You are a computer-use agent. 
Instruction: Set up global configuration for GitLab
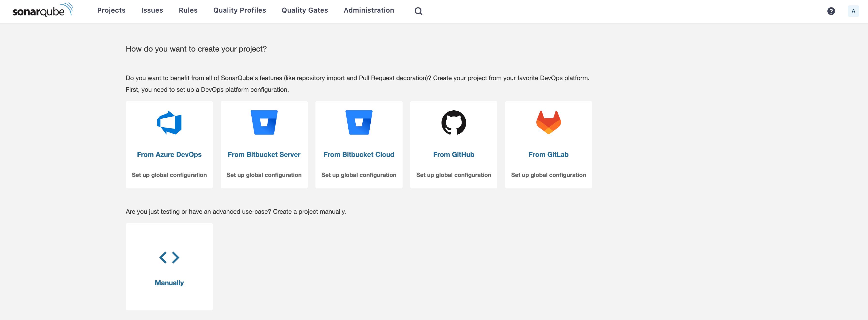(x=548, y=175)
